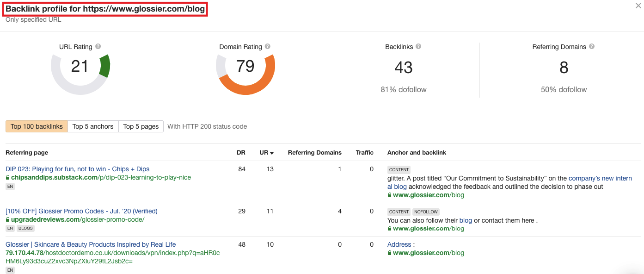Click Referring Domains column header
The width and height of the screenshot is (644, 274).
[314, 153]
